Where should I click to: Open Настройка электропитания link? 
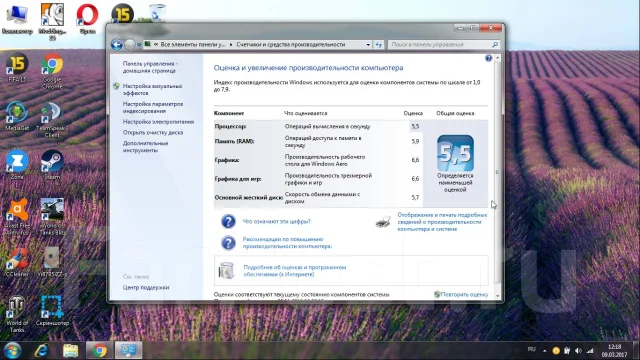[158, 122]
